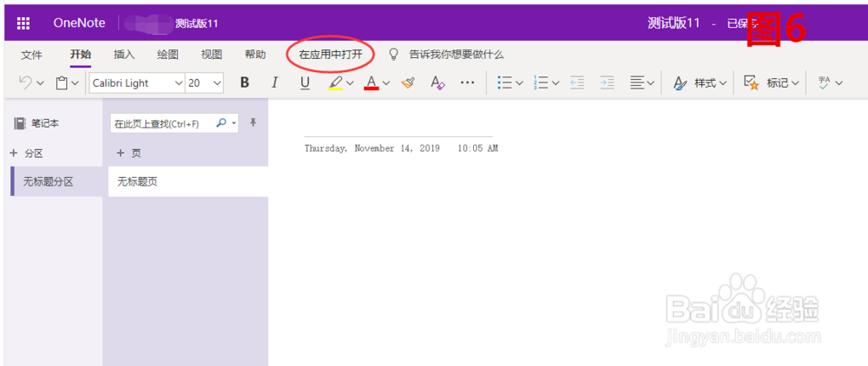
Task: Expand the Paste options dropdown arrow
Action: (x=76, y=83)
